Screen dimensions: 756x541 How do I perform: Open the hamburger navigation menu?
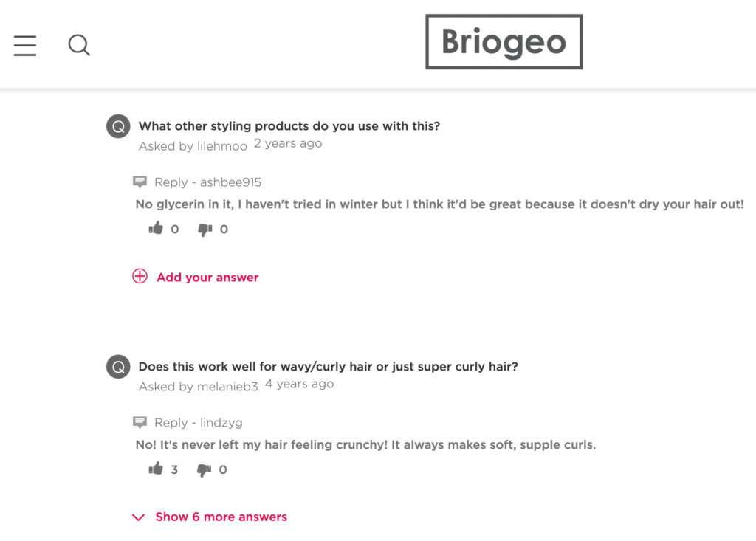tap(24, 45)
